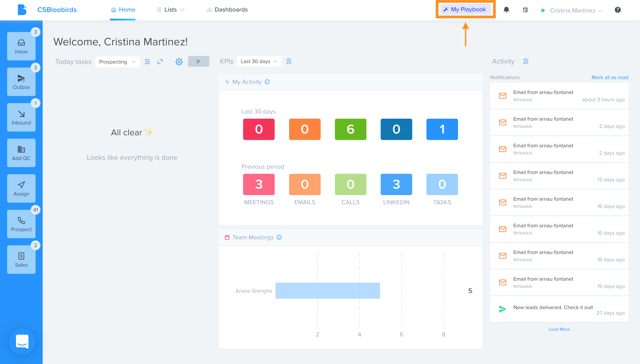
Task: Click the My Activity pulse icon
Action: pyautogui.click(x=227, y=82)
